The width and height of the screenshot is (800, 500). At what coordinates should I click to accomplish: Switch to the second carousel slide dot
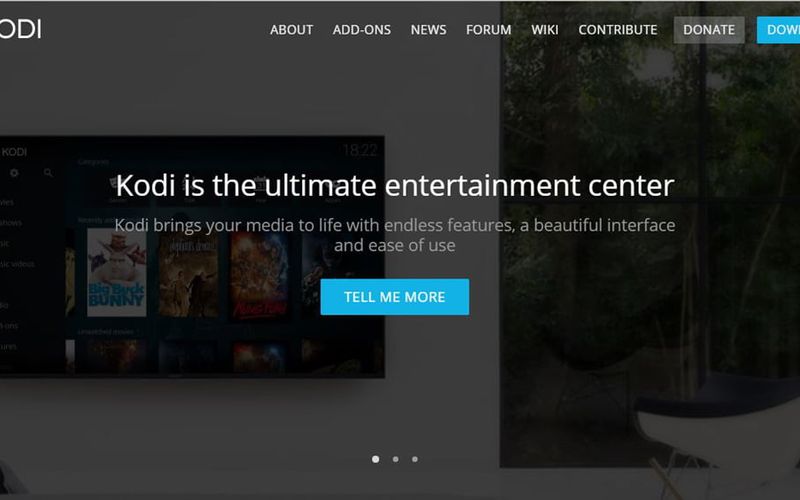(395, 459)
